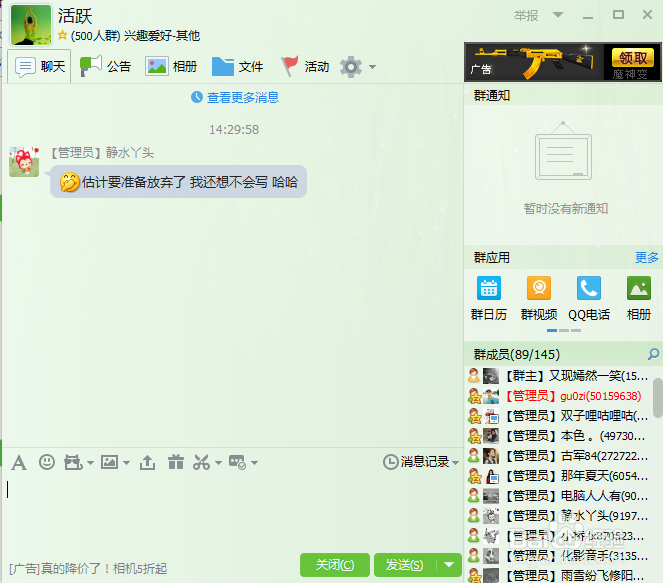Image resolution: width=663 pixels, height=583 pixels.
Task: Click 更多 link in 群应用
Action: (x=647, y=257)
